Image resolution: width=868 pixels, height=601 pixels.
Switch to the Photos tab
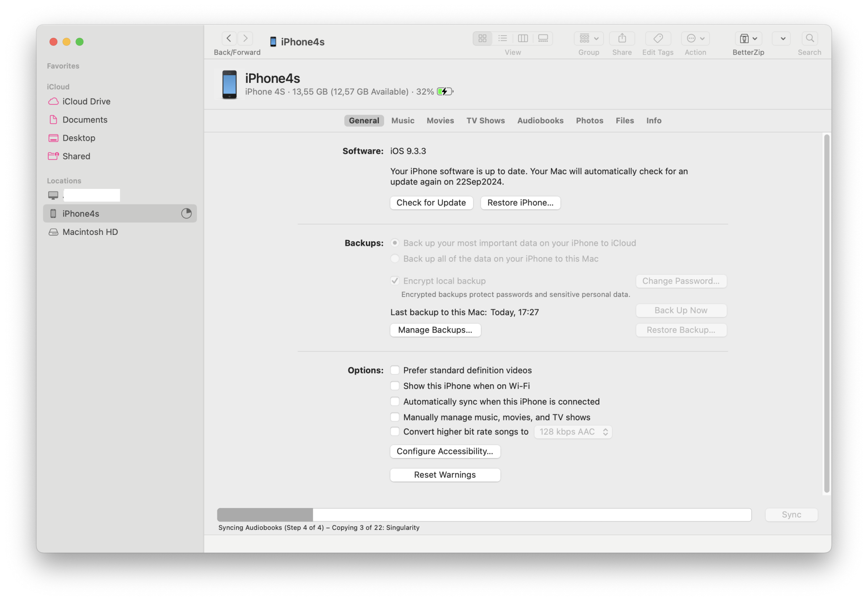(589, 120)
